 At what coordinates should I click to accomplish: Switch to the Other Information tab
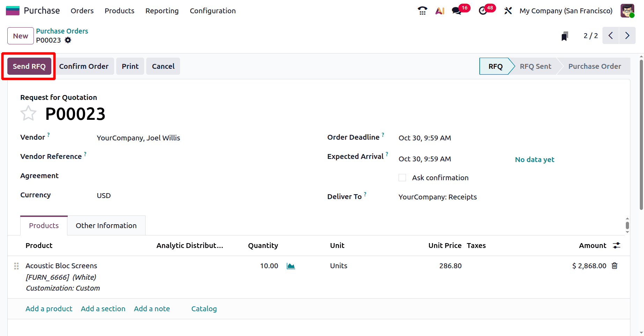(x=106, y=225)
